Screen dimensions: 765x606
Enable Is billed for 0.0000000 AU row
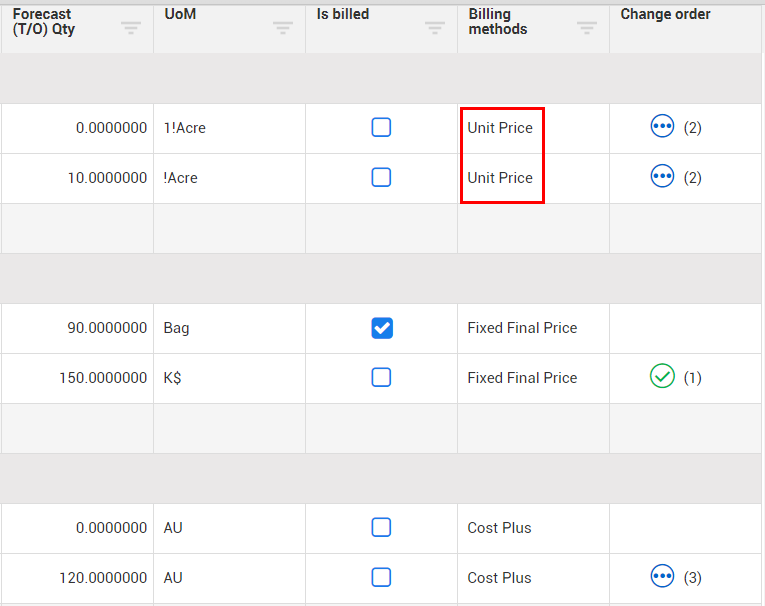[381, 527]
